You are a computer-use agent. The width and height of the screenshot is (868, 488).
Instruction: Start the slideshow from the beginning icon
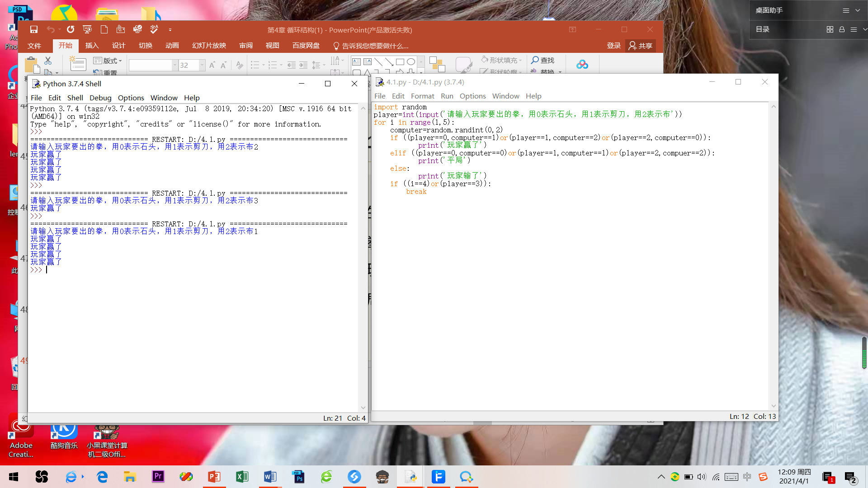87,30
